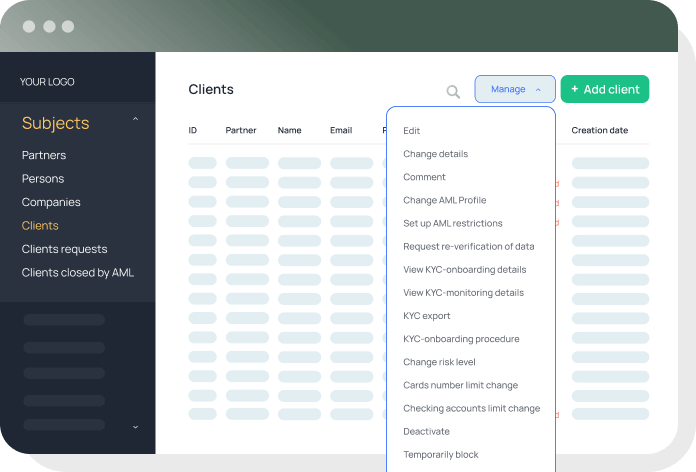Select Request re-verification of data
Viewport: 696px width, 472px height.
point(469,246)
